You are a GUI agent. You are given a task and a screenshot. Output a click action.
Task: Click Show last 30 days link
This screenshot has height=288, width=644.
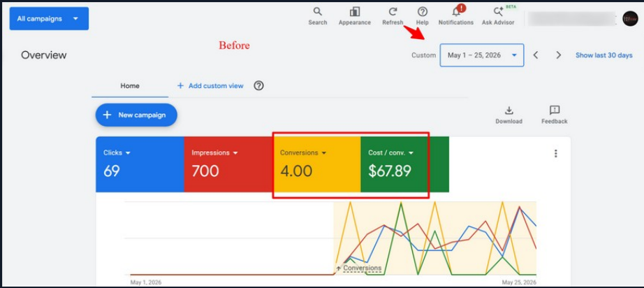pos(603,55)
